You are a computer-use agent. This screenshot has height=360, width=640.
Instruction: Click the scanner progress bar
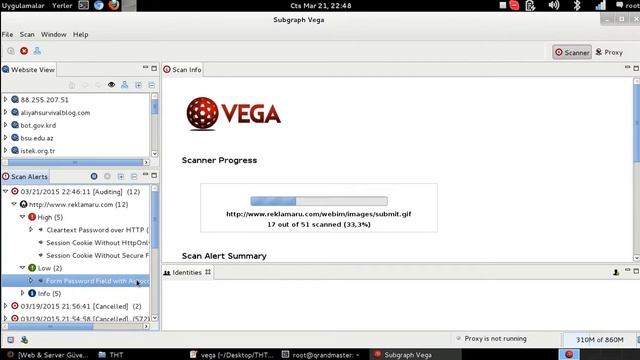[319, 201]
